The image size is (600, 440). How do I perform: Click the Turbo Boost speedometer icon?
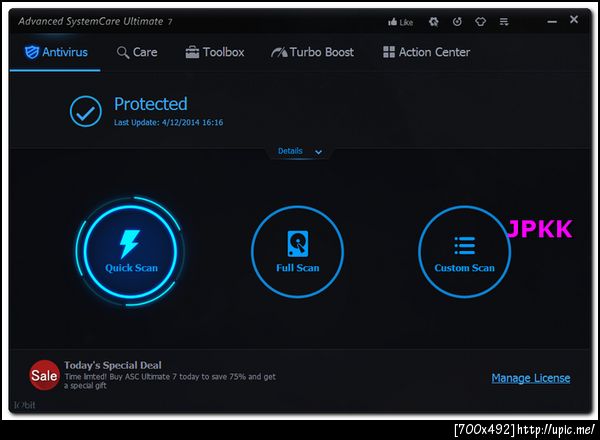pos(279,52)
